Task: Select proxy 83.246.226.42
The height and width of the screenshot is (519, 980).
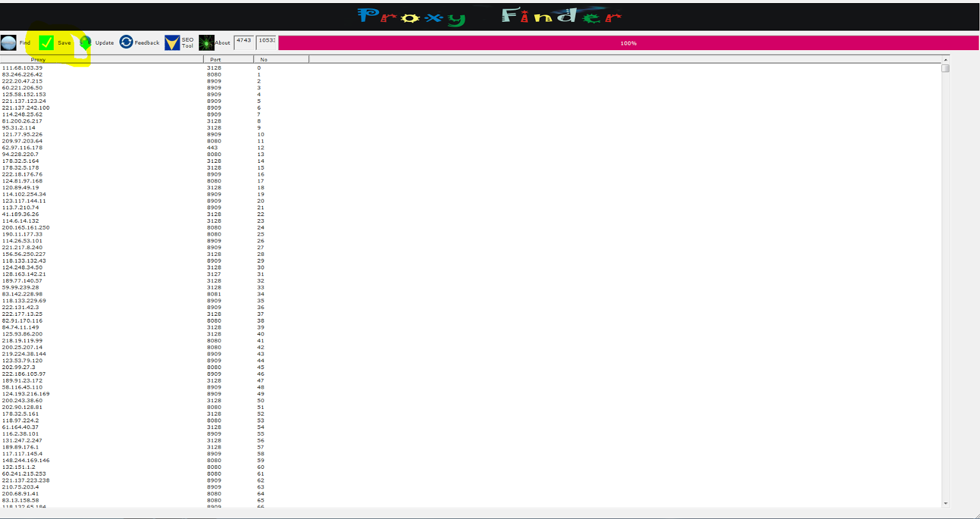Action: click(22, 75)
